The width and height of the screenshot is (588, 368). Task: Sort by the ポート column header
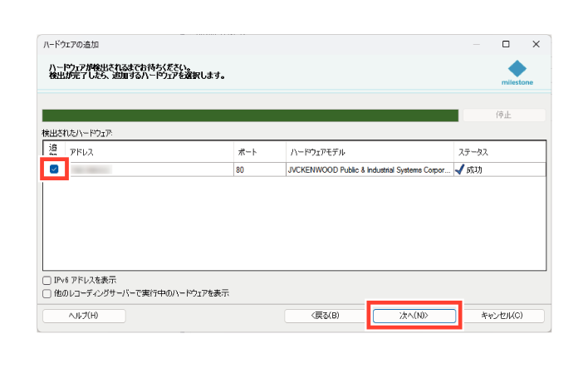259,152
